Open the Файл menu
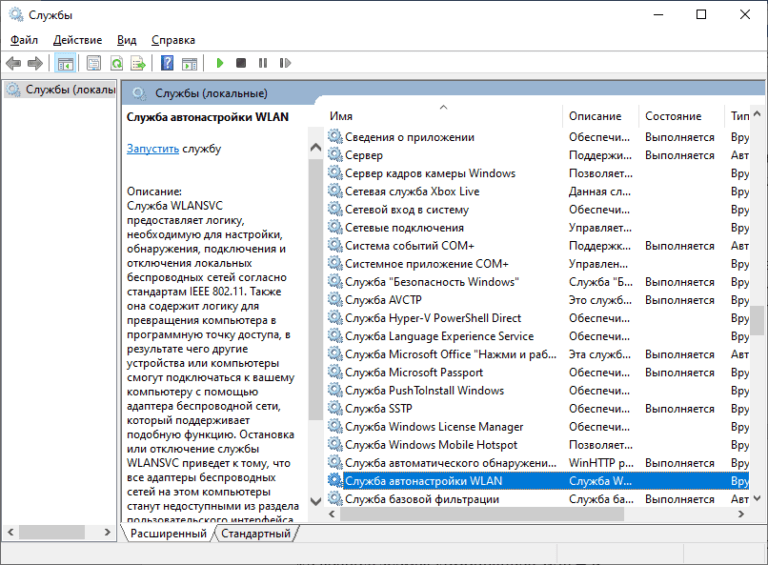Image resolution: width=768 pixels, height=565 pixels. pyautogui.click(x=24, y=40)
